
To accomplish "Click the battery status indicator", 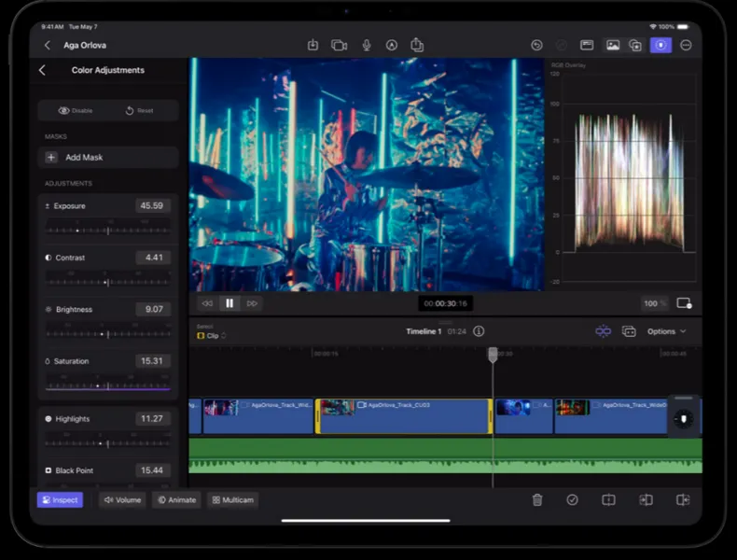I will (x=683, y=27).
